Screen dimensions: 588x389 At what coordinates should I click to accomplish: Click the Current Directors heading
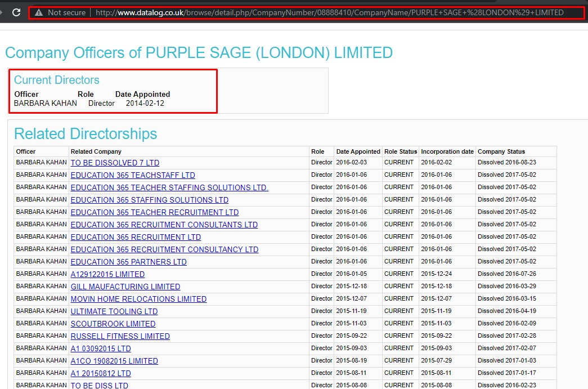[57, 80]
